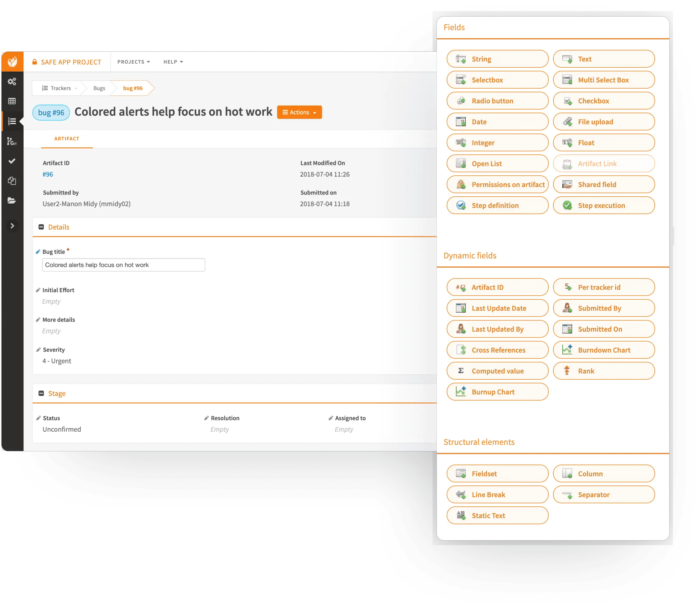700x607 pixels.
Task: Add the Computed value field
Action: point(498,372)
